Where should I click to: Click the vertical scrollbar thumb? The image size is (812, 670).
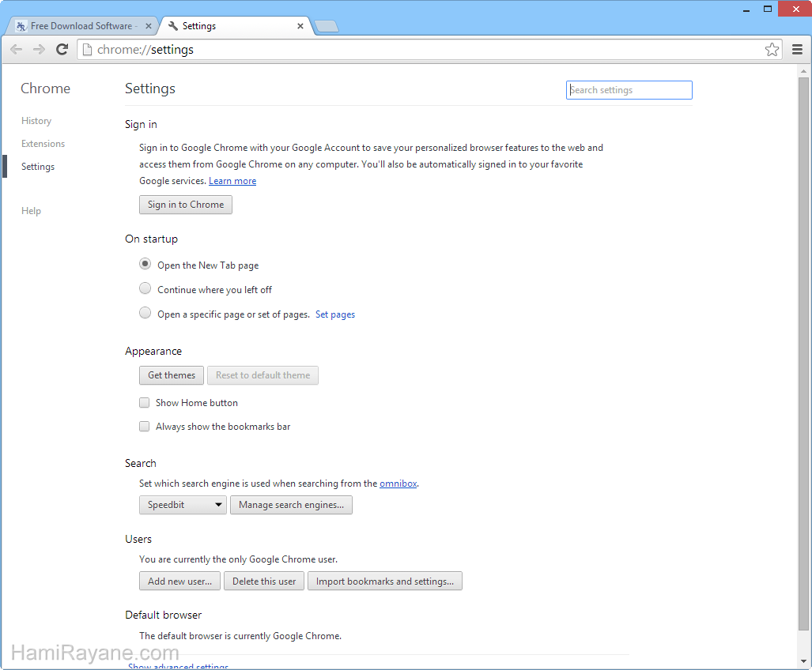click(x=804, y=354)
